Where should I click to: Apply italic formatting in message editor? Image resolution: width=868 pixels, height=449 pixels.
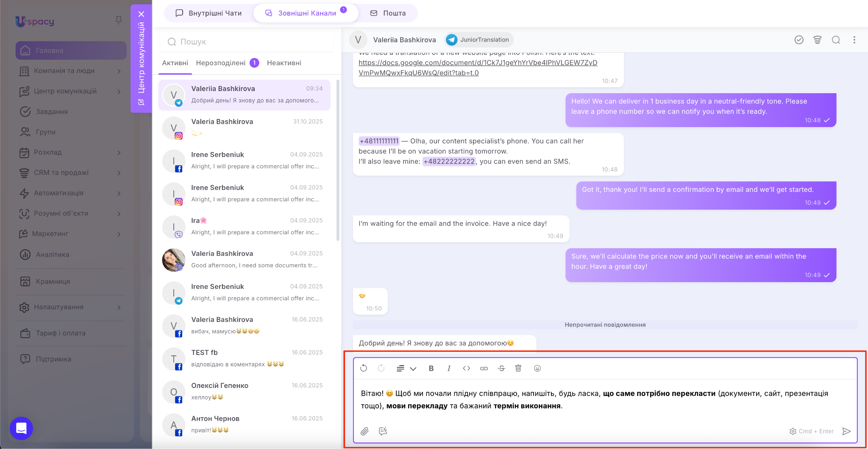[x=449, y=369]
